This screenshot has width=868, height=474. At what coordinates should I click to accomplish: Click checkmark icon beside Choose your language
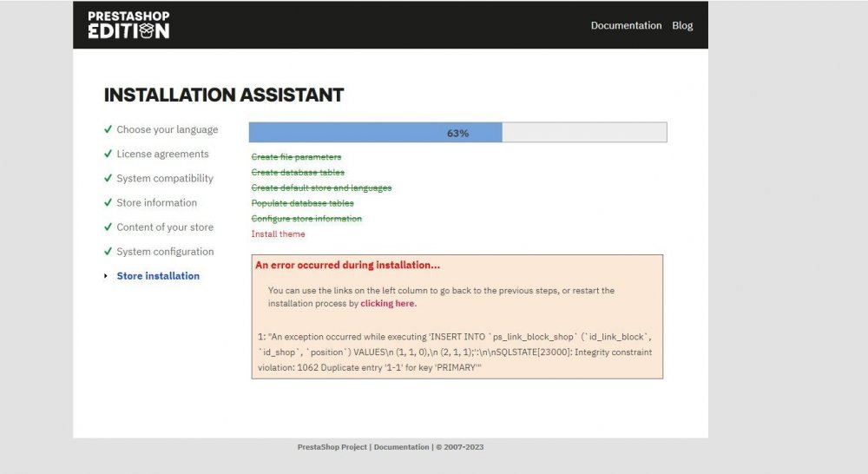(108, 129)
